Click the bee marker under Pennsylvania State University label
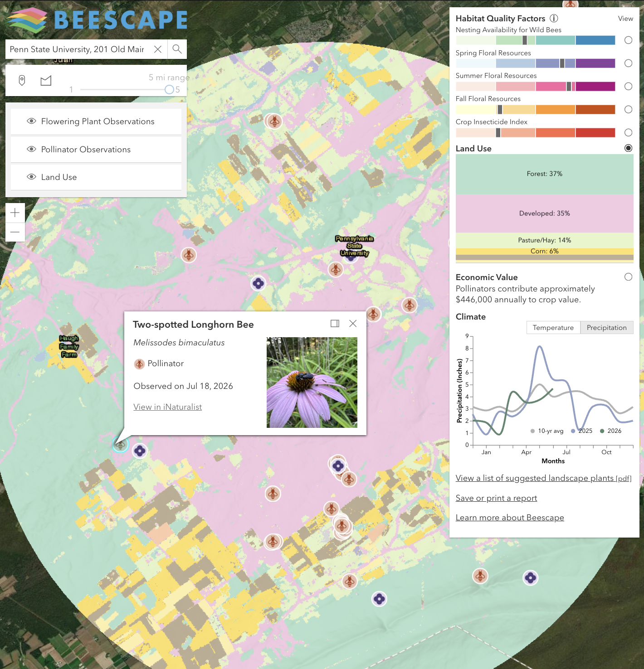The height and width of the screenshot is (669, 644). (x=336, y=269)
